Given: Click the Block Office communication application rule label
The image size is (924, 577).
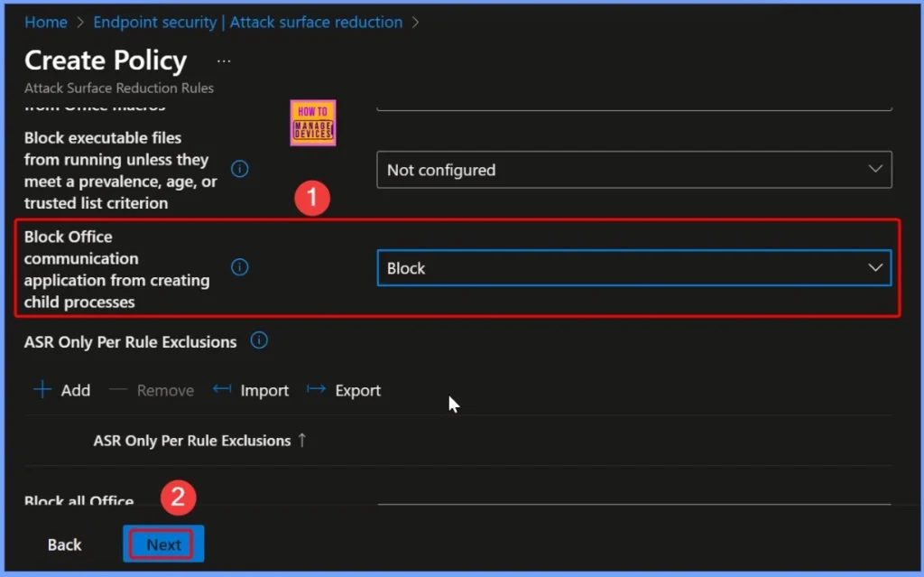Looking at the screenshot, I should coord(116,269).
